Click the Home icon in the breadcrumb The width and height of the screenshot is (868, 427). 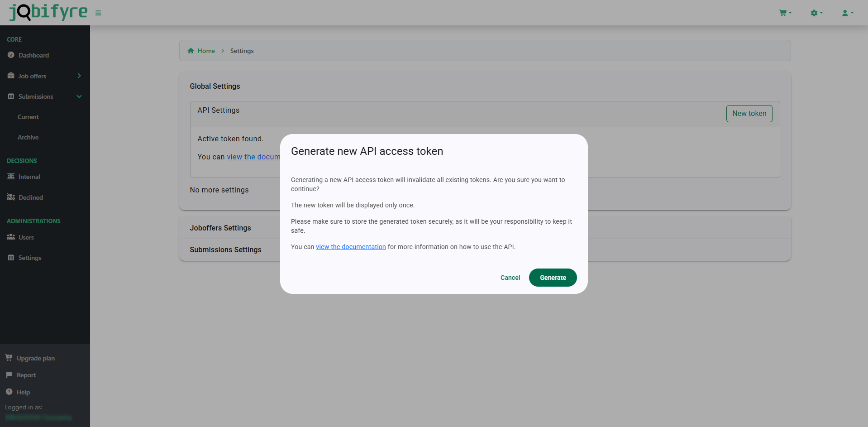(191, 50)
